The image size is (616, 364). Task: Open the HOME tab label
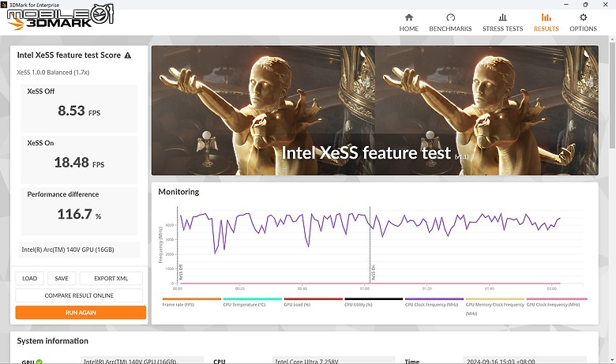click(409, 28)
